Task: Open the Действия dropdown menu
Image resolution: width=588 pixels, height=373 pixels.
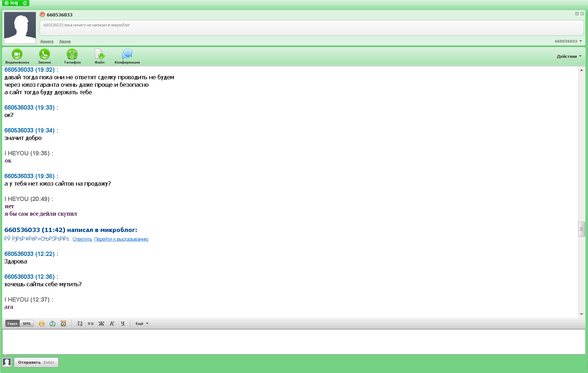Action: 569,56
